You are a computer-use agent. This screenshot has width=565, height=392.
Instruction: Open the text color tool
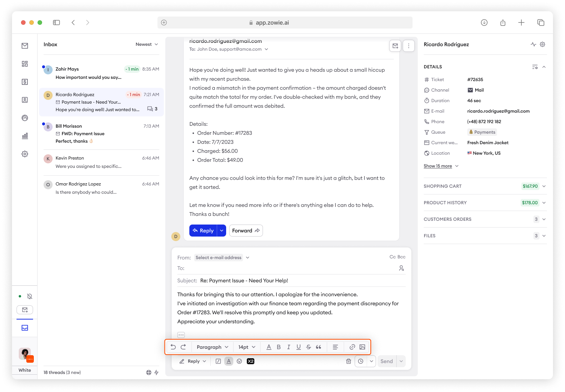[x=269, y=347]
